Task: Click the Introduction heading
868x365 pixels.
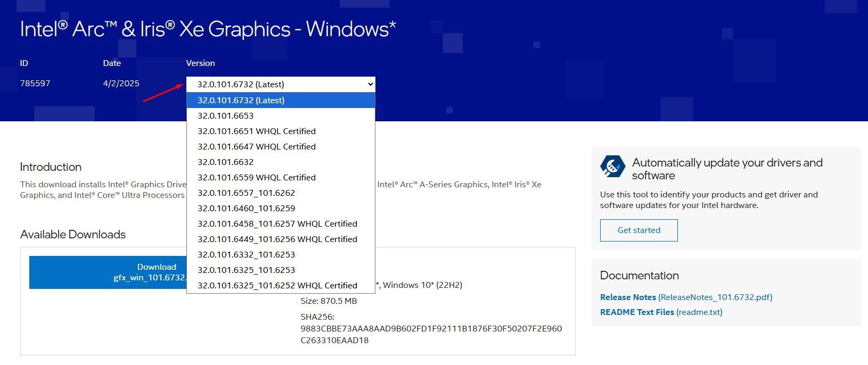Action: pyautogui.click(x=51, y=167)
